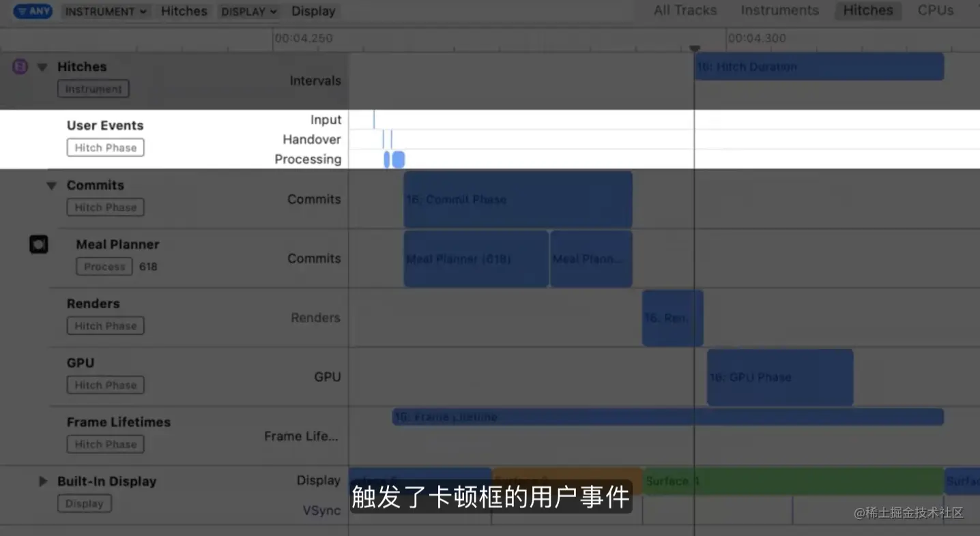Viewport: 980px width, 536px height.
Task: Click the Intervals lane label
Action: click(315, 80)
